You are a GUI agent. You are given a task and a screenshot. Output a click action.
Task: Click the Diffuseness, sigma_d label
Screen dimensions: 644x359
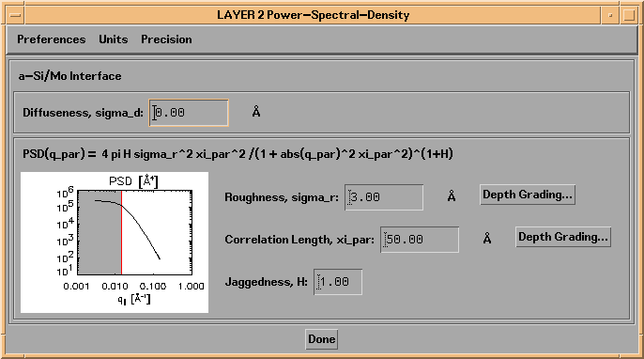click(83, 113)
